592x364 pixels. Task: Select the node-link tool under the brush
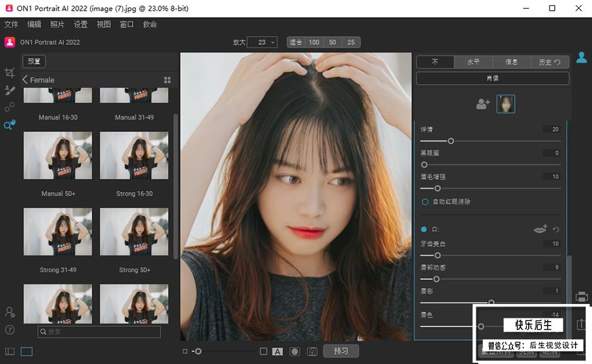coord(9,107)
